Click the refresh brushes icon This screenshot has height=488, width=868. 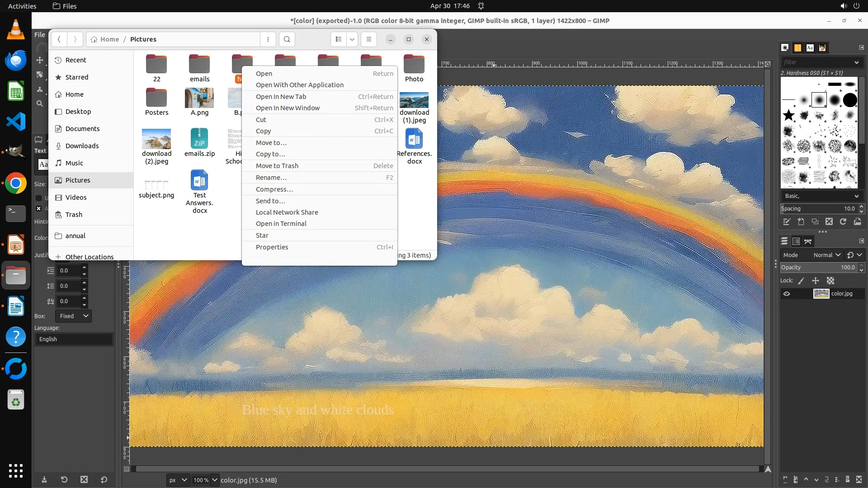[843, 221]
